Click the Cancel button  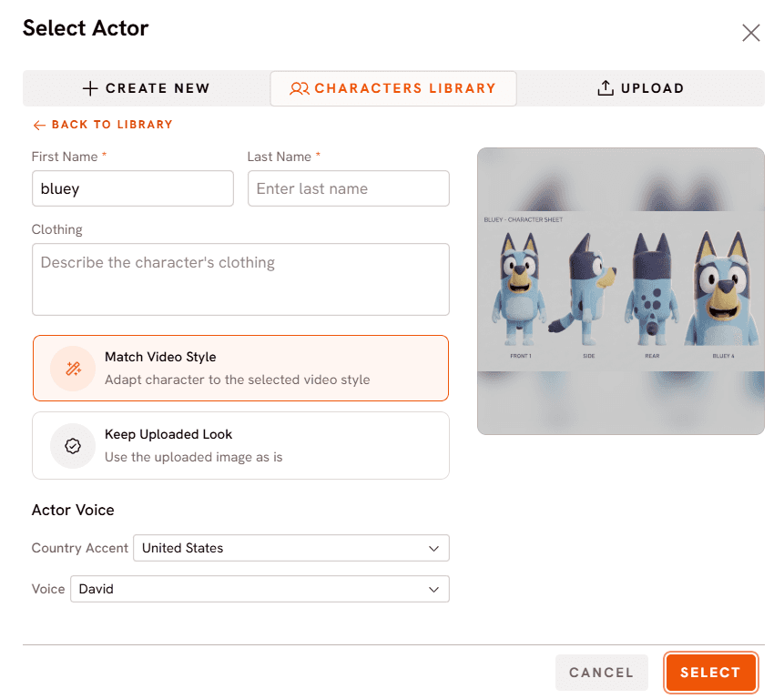[602, 673]
